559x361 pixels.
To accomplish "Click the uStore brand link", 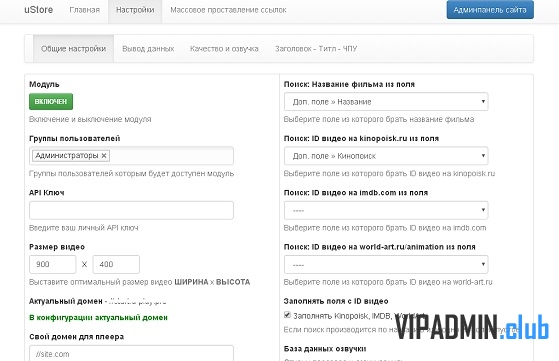I will tap(39, 10).
